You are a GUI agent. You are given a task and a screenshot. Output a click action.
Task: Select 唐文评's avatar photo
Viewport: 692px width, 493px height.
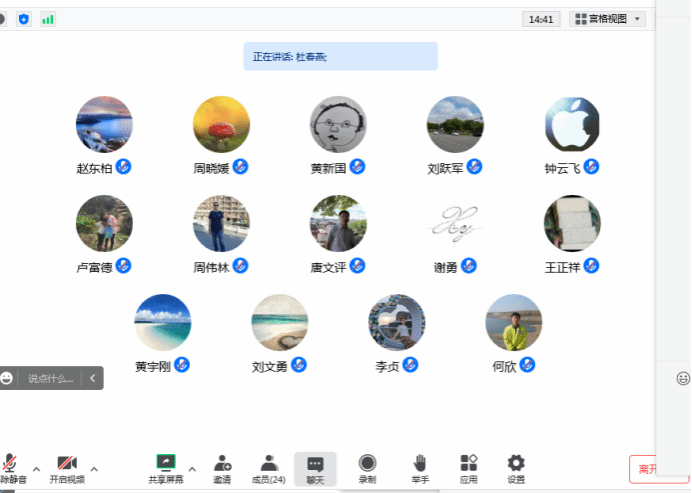coord(338,223)
